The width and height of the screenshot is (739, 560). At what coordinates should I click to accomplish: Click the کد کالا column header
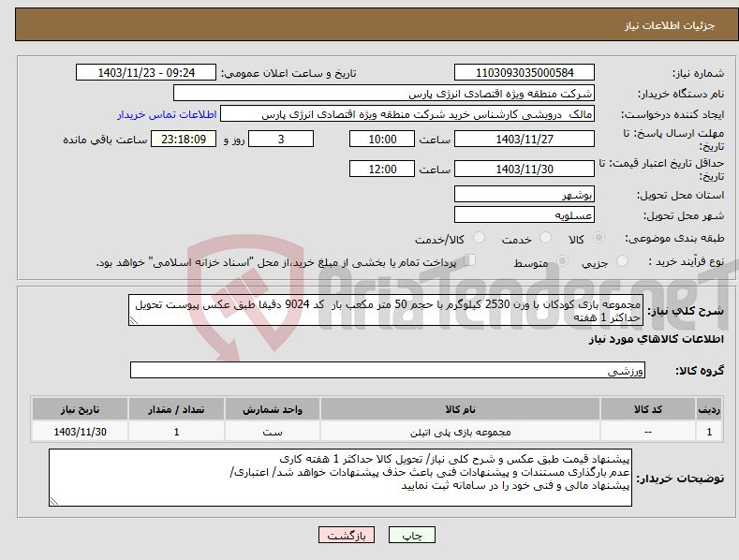(648, 409)
